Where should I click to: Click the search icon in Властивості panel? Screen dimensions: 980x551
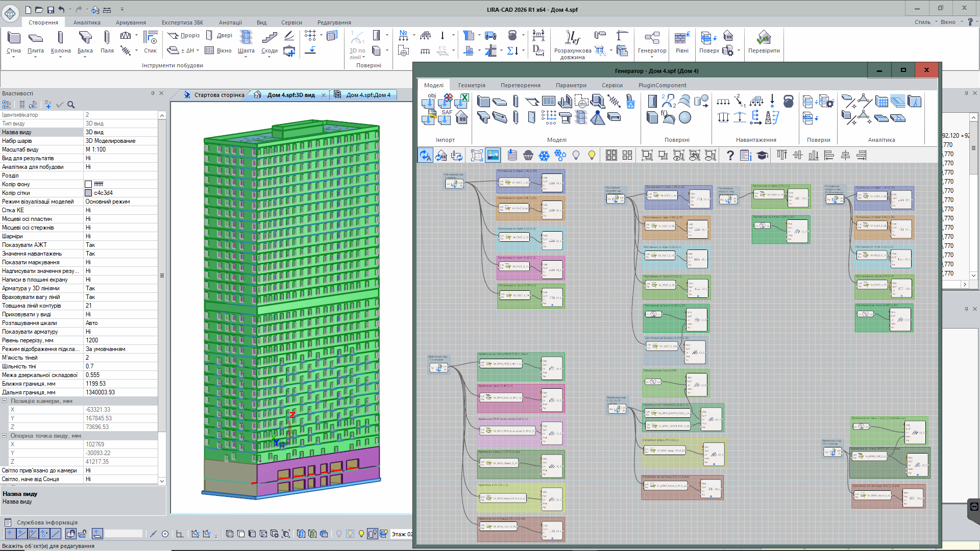[71, 105]
